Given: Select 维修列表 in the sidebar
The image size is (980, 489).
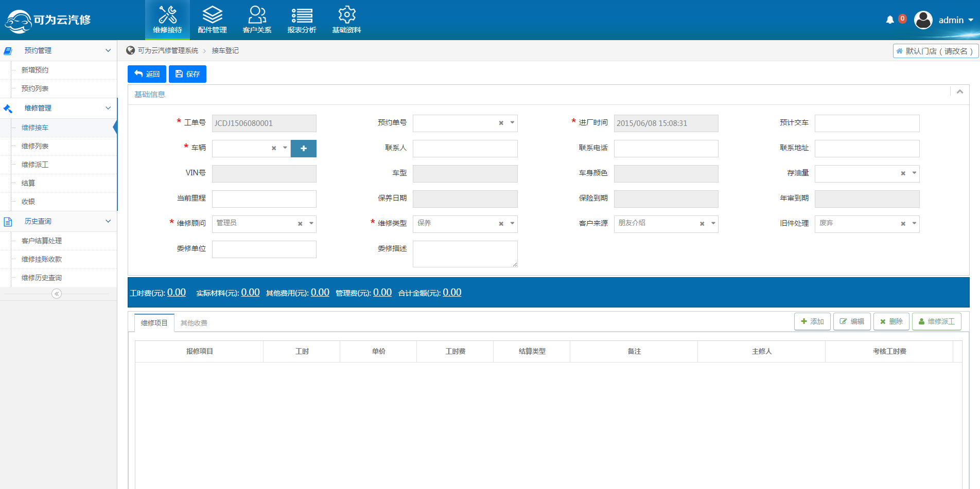Looking at the screenshot, I should pos(35,146).
